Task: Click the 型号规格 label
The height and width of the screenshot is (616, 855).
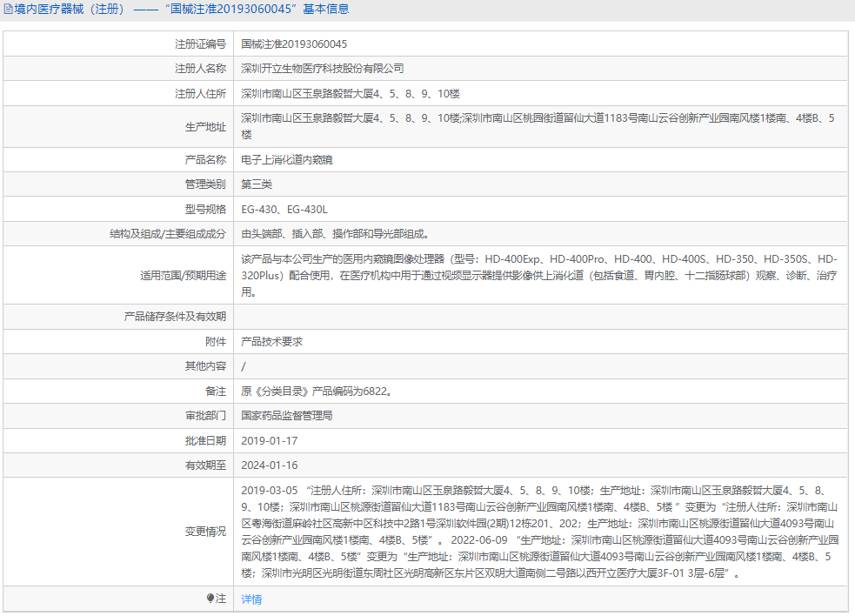Action: (205, 210)
